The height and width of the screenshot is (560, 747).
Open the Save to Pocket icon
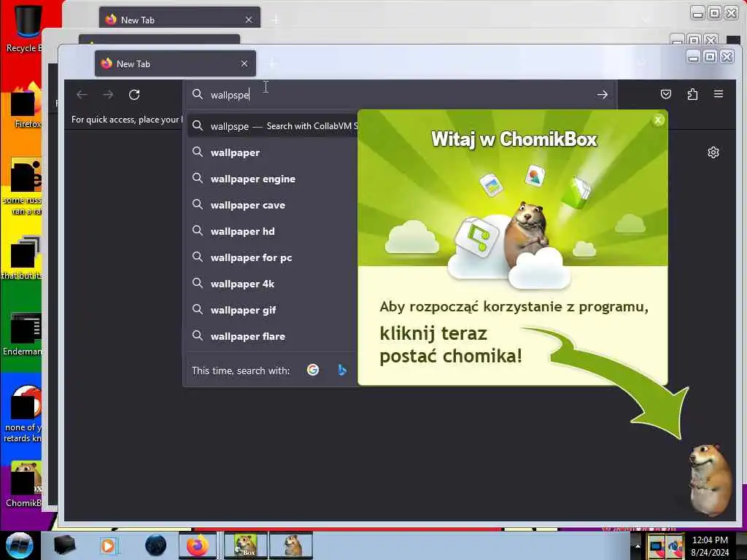click(x=666, y=94)
